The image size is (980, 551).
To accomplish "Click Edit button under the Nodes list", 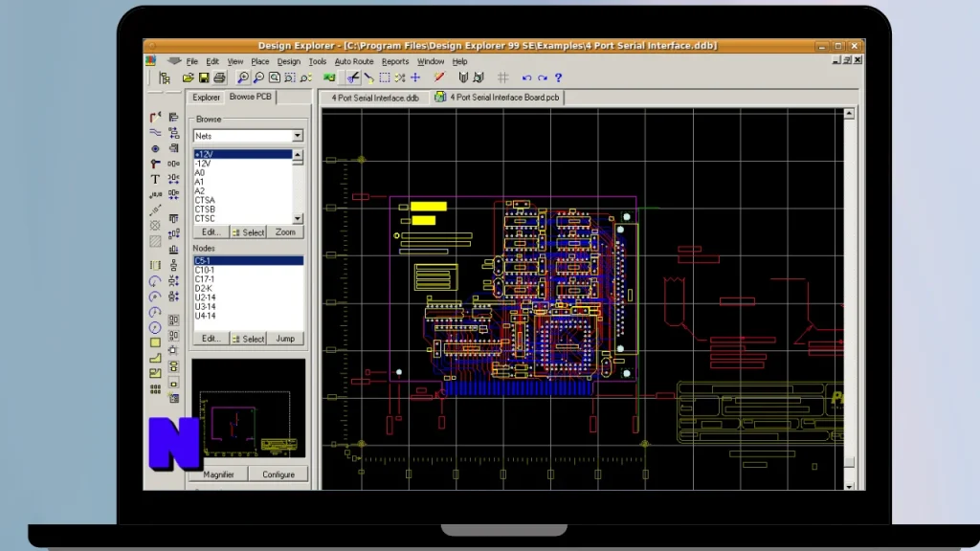I will tap(211, 339).
